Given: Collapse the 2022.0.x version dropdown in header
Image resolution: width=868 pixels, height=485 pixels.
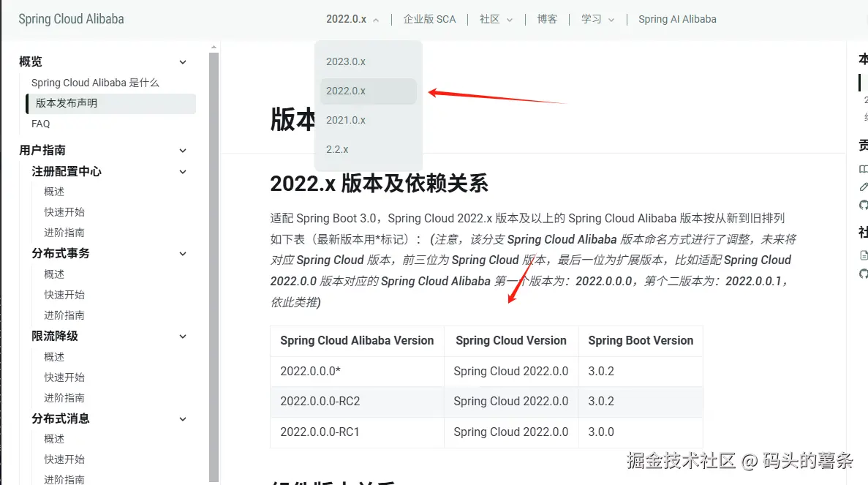Looking at the screenshot, I should 352,19.
